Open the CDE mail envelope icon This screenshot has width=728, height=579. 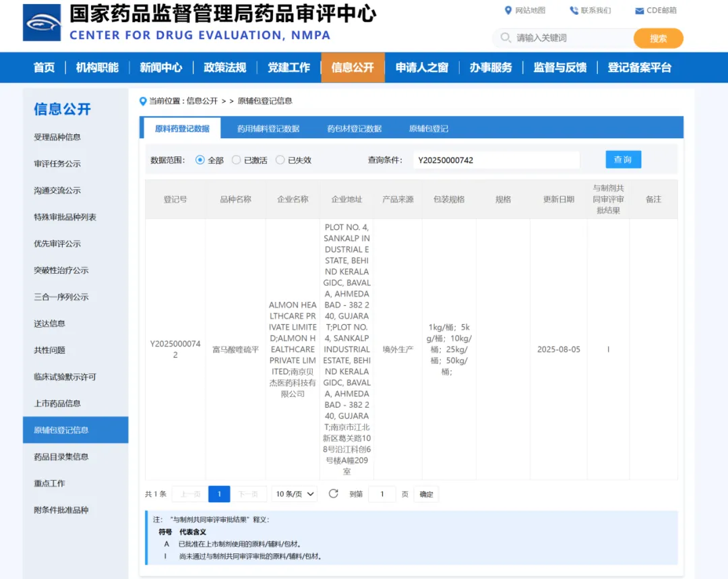point(639,11)
